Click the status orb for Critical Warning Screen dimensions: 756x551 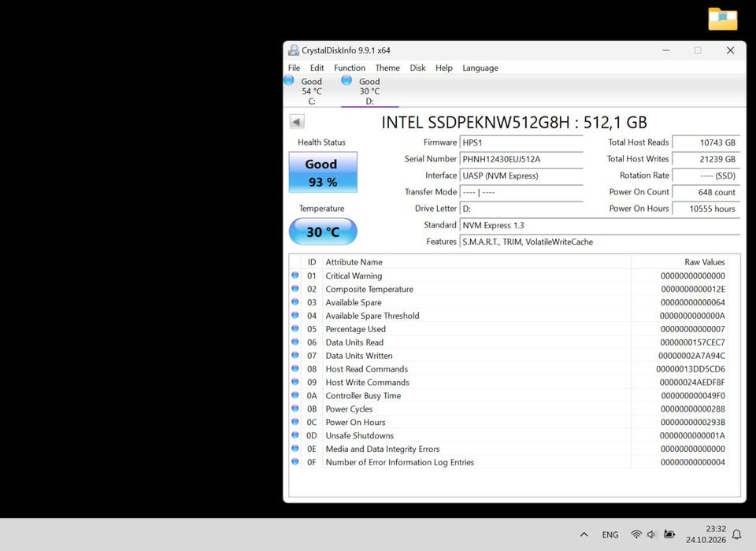pos(295,275)
